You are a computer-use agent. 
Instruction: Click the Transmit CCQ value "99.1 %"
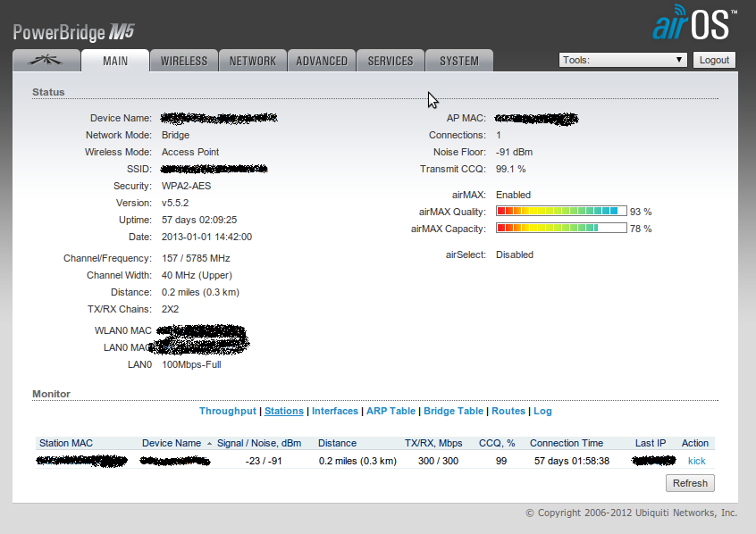tap(511, 169)
